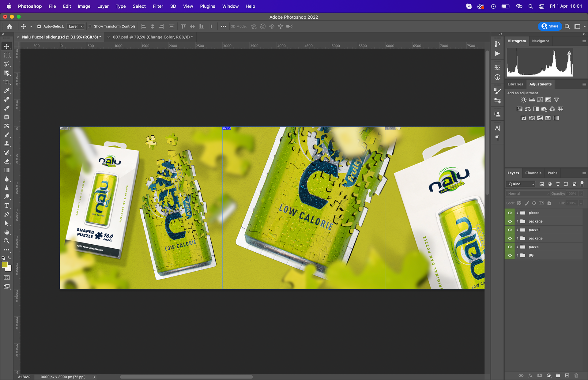Select the Crop tool

point(6,82)
